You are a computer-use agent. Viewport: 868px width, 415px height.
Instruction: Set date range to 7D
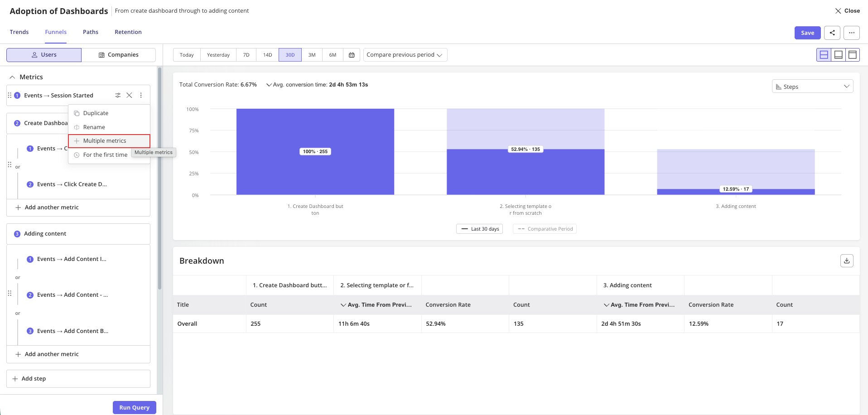click(246, 55)
